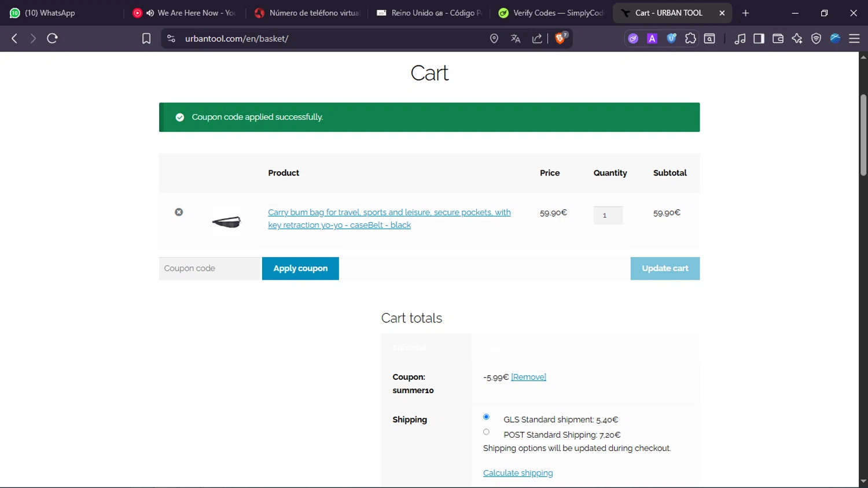Click the -5.99€ discount amount

click(x=496, y=377)
